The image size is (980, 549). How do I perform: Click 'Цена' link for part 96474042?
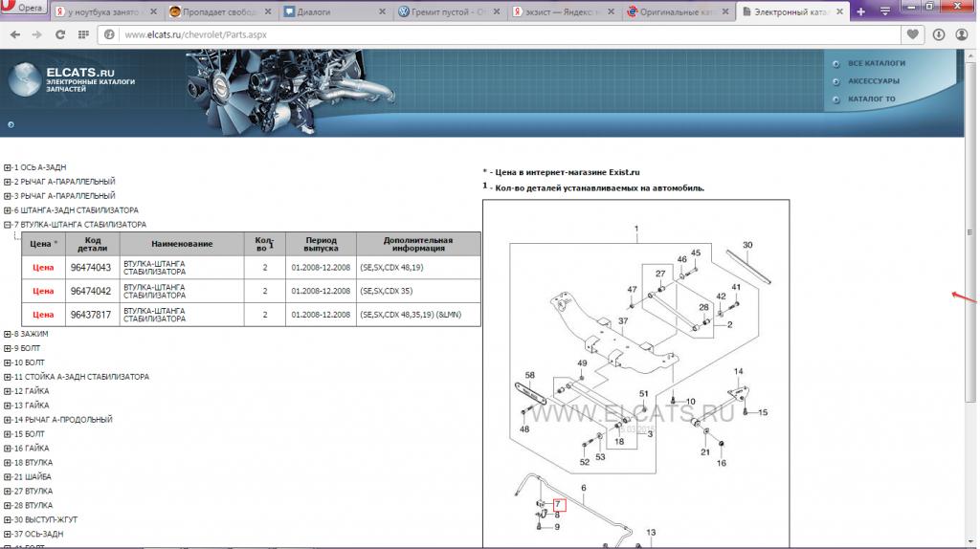(x=43, y=291)
